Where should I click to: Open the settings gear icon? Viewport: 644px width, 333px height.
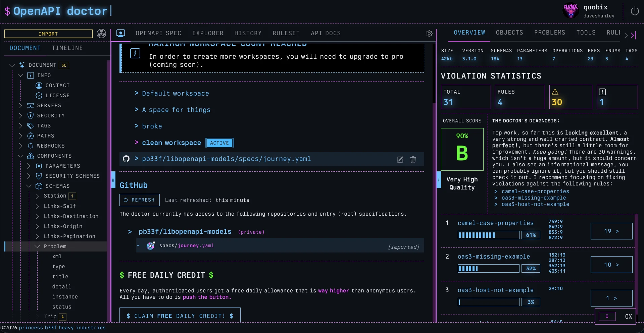pyautogui.click(x=429, y=34)
